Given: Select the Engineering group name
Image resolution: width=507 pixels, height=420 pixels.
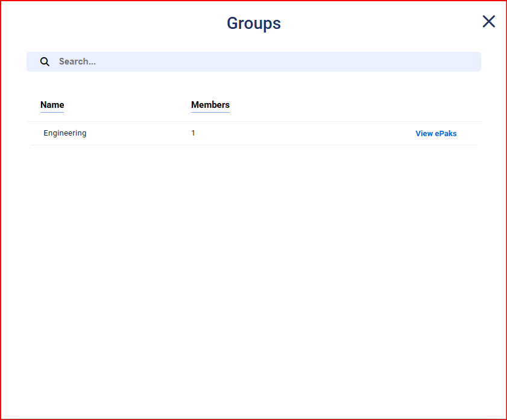Looking at the screenshot, I should (x=65, y=133).
